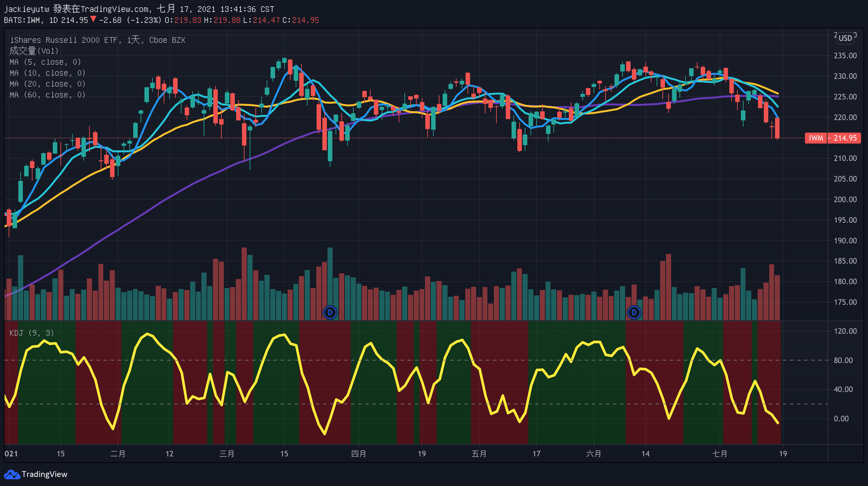
Task: Click the 三月 label on time axis
Action: 227,453
